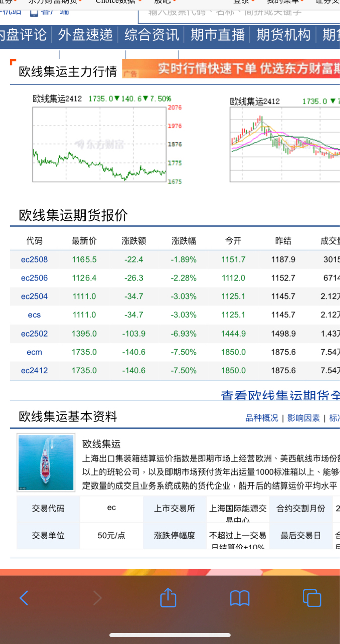Click ec2508 latest price 1165.5

coord(84,260)
